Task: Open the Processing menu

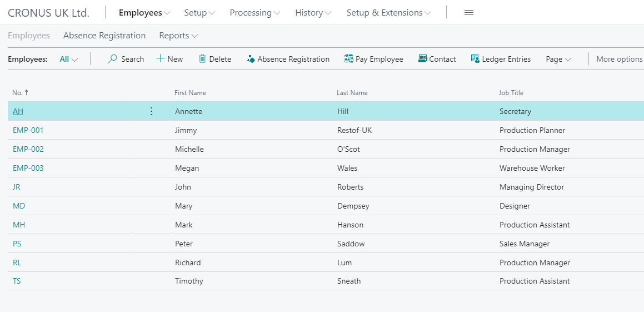Action: (x=254, y=13)
